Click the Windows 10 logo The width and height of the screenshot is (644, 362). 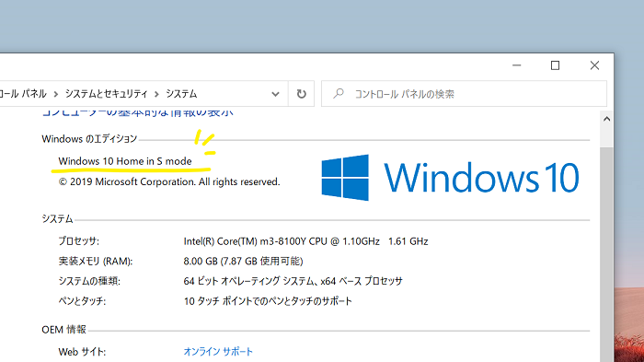pos(450,178)
